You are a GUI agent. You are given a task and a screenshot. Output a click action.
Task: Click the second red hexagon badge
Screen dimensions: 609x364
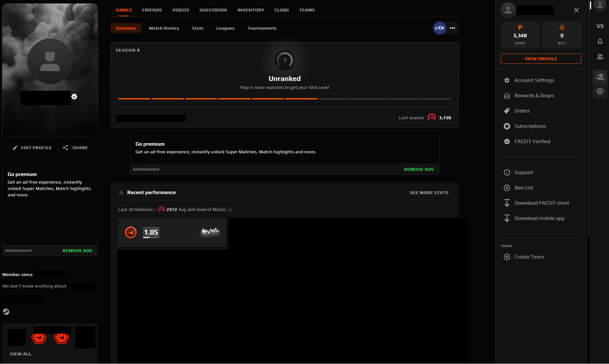tap(62, 338)
